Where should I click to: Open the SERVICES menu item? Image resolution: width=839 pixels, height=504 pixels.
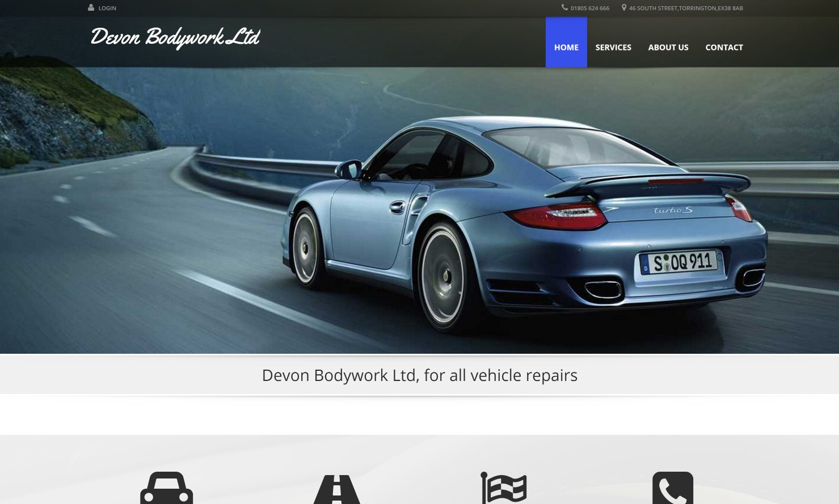coord(613,47)
